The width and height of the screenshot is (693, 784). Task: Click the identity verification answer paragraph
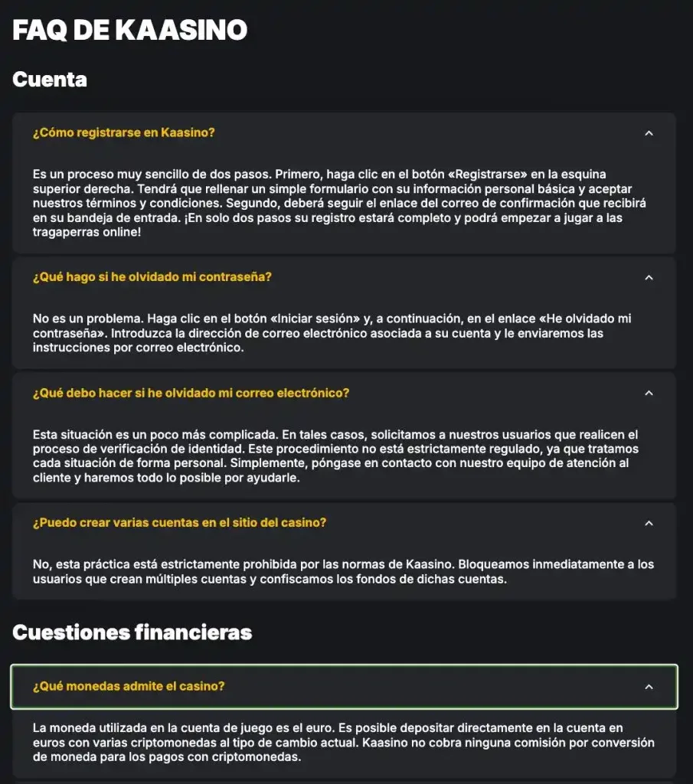pos(335,456)
